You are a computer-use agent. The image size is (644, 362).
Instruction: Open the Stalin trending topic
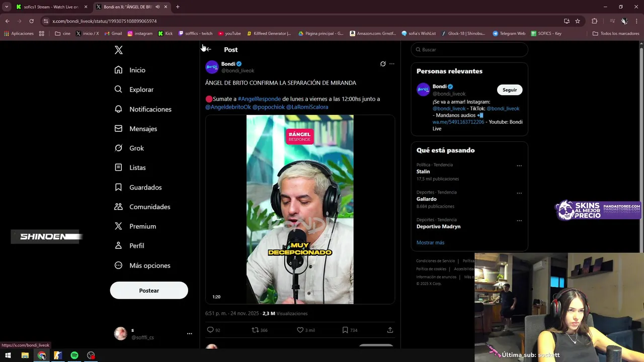tap(423, 171)
